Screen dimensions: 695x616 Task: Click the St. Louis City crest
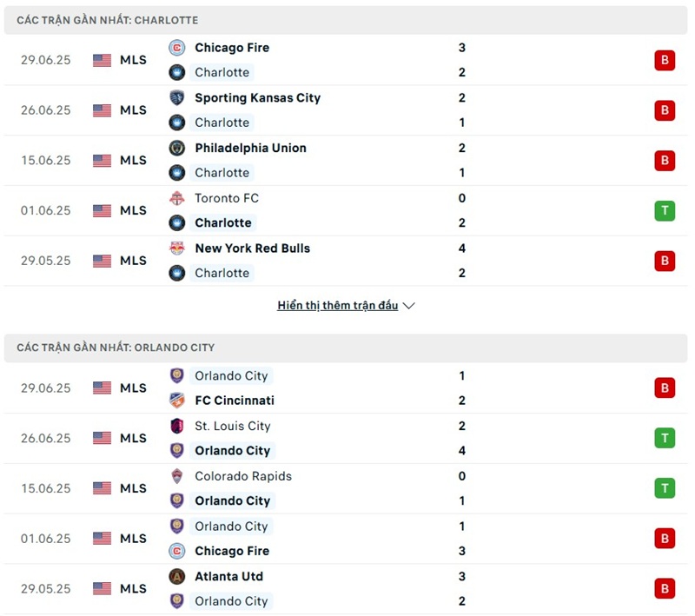coord(177,426)
